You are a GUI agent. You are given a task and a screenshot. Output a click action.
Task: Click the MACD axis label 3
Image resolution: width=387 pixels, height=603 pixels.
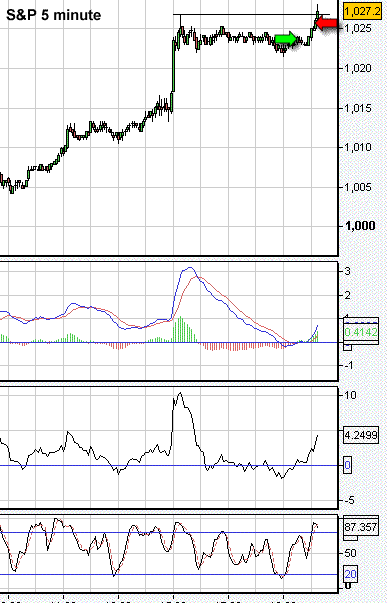point(348,271)
